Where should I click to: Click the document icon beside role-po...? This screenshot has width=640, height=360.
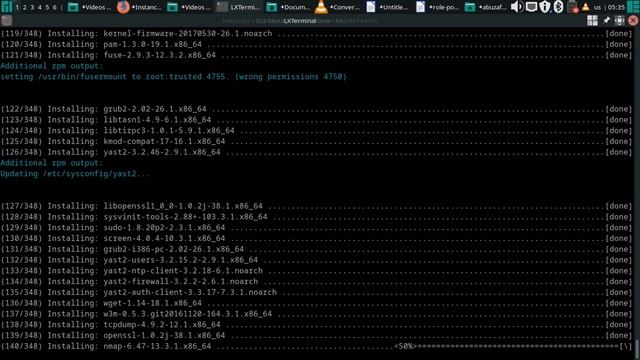(x=420, y=7)
